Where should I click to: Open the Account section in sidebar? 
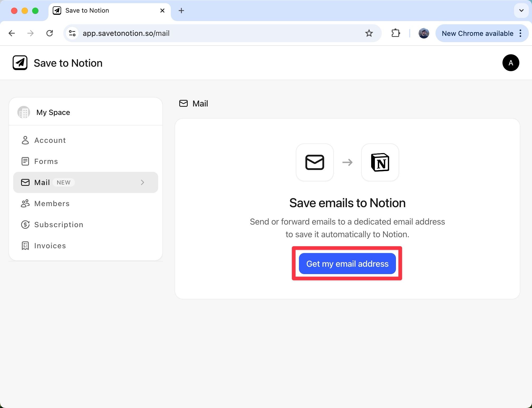tap(50, 140)
